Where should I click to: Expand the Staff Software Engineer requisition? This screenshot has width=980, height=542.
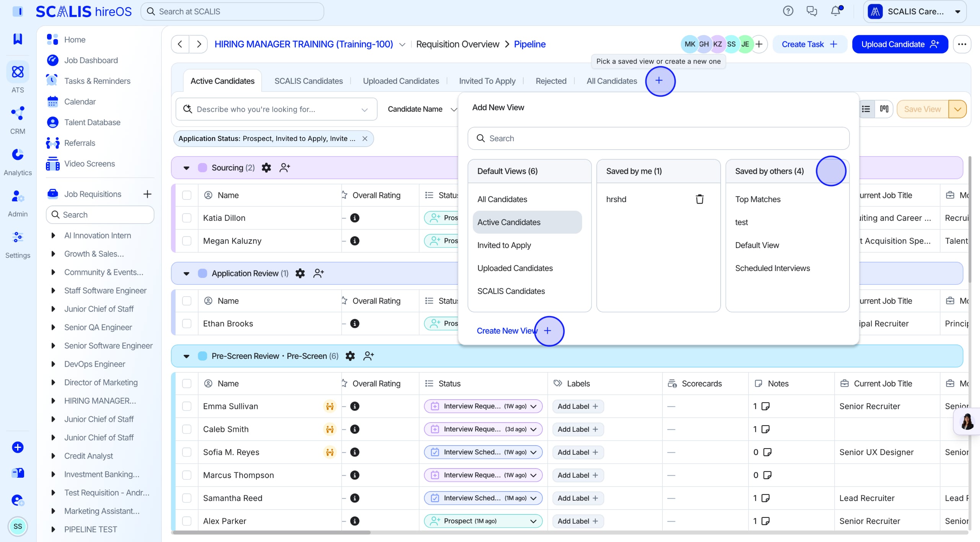pyautogui.click(x=53, y=291)
